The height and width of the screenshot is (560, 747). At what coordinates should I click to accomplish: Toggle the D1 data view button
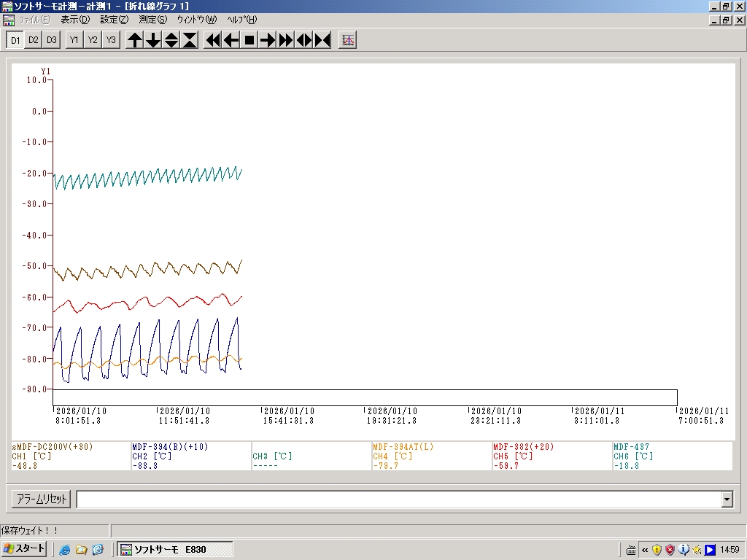click(x=15, y=40)
